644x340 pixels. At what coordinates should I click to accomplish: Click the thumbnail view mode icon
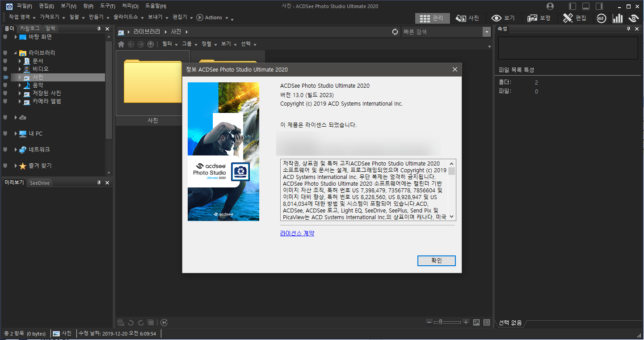[x=476, y=322]
